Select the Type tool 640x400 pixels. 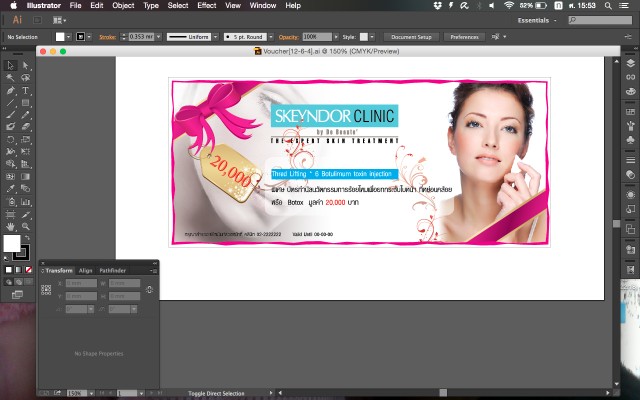click(x=26, y=90)
